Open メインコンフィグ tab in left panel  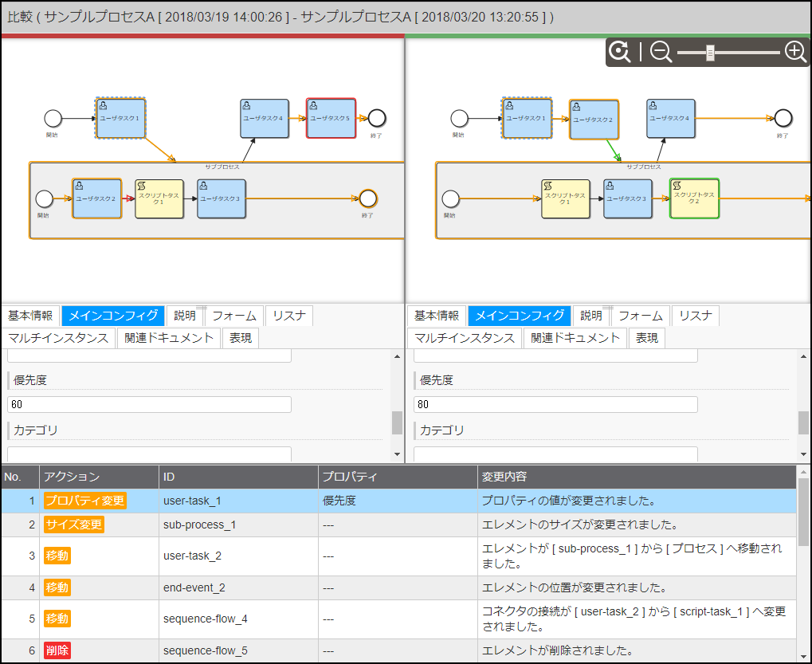(x=113, y=316)
